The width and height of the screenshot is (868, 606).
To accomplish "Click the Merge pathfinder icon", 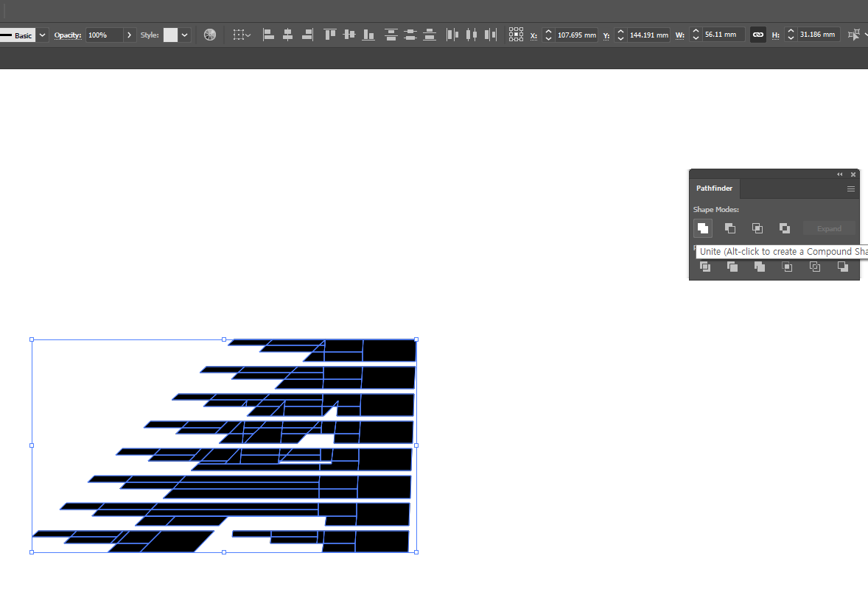I will [x=760, y=267].
